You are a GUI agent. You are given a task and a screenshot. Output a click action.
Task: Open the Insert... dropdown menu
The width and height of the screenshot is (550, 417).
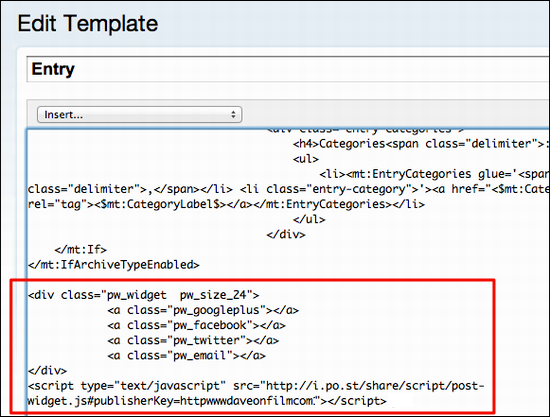pos(139,114)
